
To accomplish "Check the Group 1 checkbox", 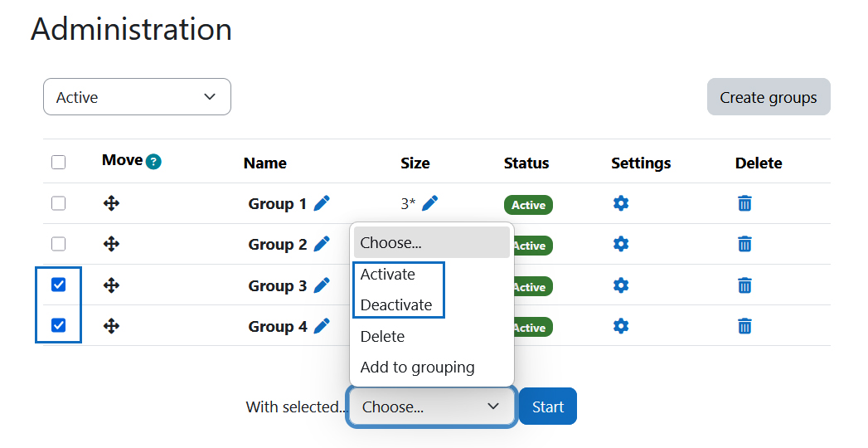I will pos(58,203).
